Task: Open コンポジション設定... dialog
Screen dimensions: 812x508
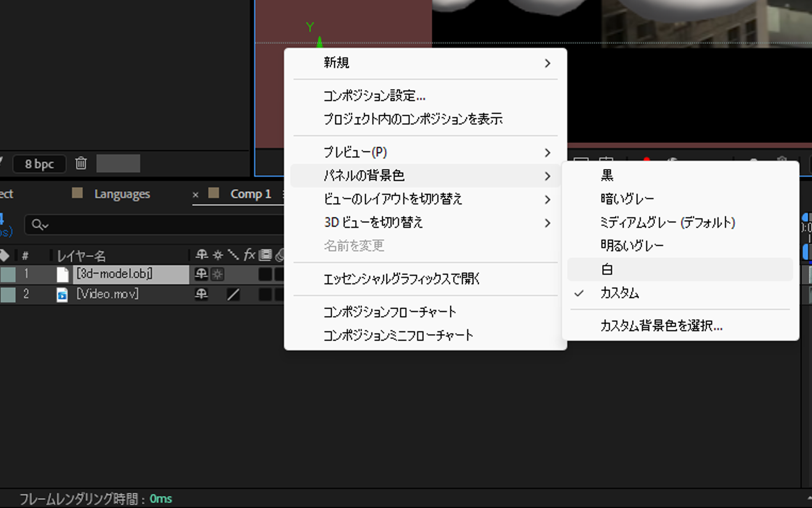Action: (x=425, y=96)
